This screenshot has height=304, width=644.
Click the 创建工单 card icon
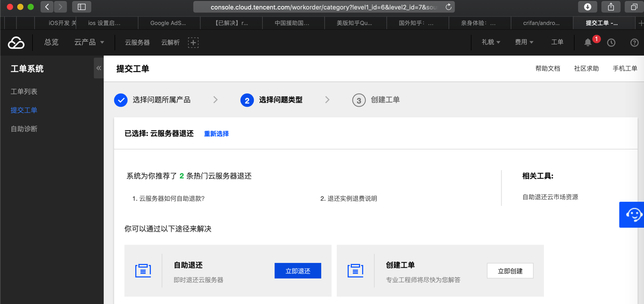(355, 271)
